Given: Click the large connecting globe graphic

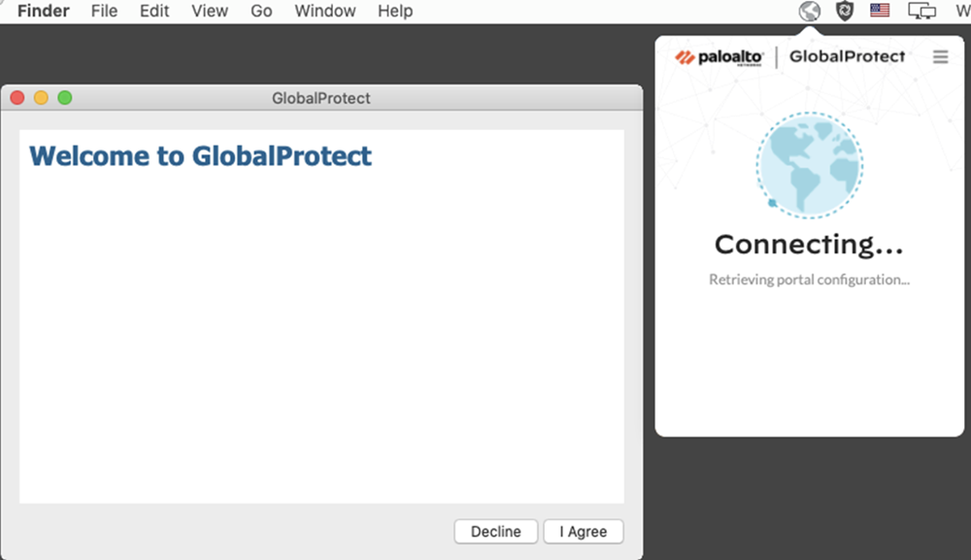Looking at the screenshot, I should pyautogui.click(x=809, y=164).
